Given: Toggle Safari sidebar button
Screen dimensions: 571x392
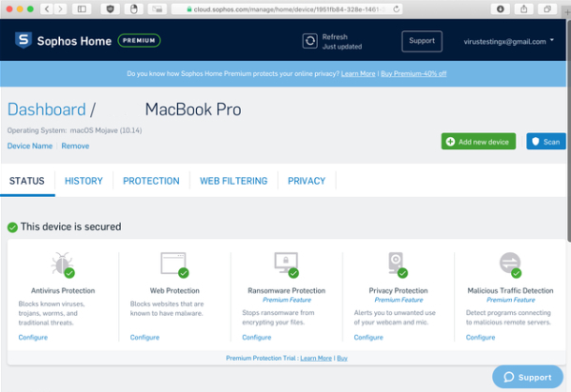Looking at the screenshot, I should (x=82, y=9).
